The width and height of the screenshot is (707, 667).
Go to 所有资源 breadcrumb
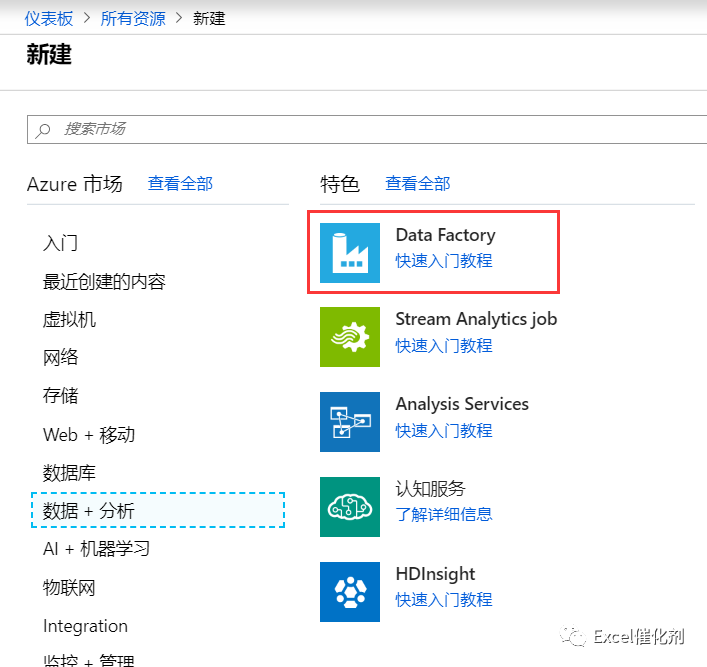[133, 18]
